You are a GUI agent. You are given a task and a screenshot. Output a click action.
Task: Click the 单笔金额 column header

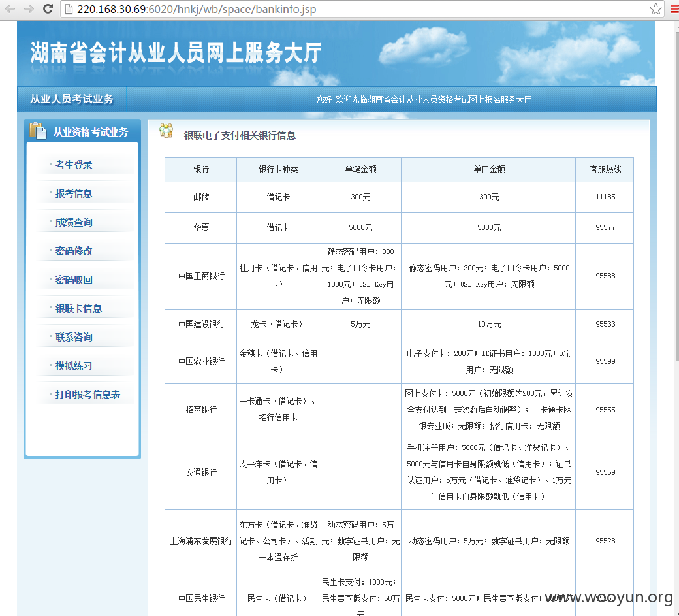click(360, 169)
